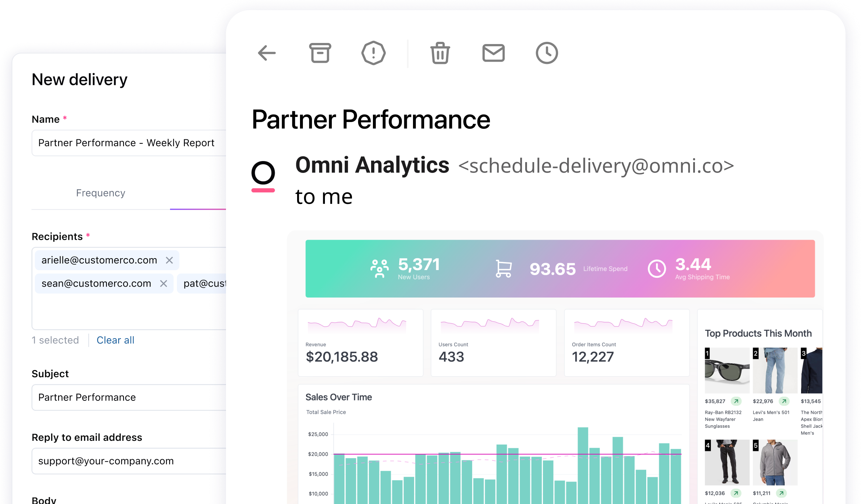Go back to the inbox
The image size is (861, 504).
point(266,53)
